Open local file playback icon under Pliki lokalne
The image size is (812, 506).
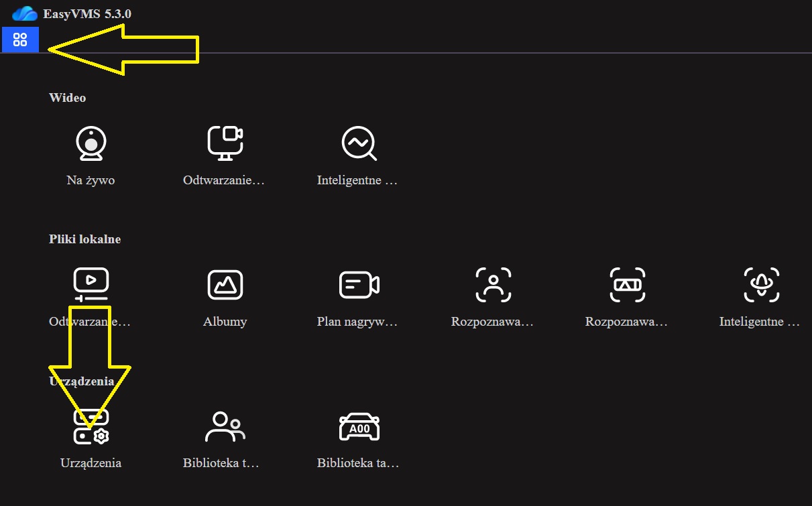[x=91, y=285]
